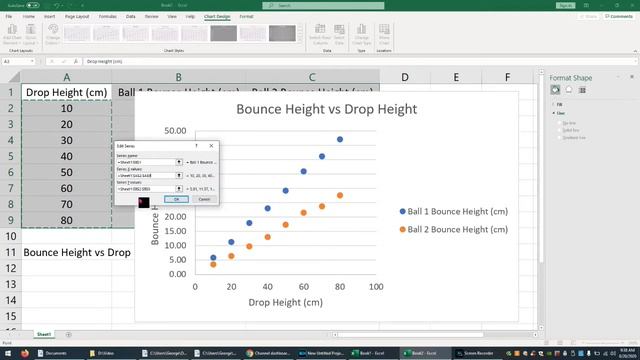Click the vertical scrollbar down arrow
This screenshot has width=640, height=360.
[x=541, y=327]
